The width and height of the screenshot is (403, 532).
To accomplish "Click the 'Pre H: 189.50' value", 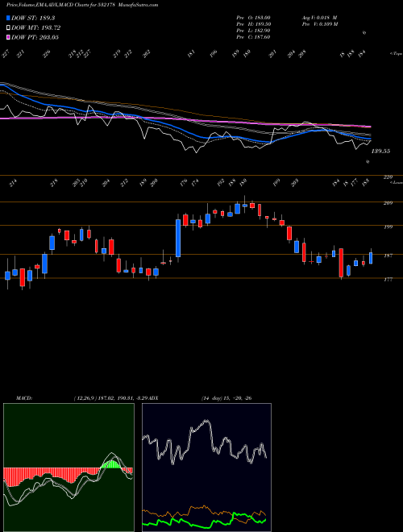I will tap(253, 24).
